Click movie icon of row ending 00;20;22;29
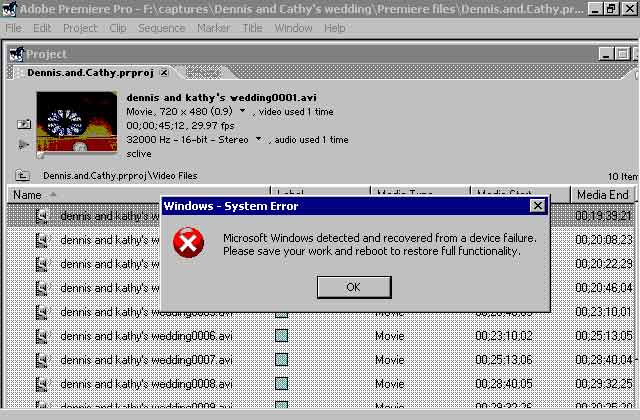Screen dimensions: 640x420 [42, 264]
